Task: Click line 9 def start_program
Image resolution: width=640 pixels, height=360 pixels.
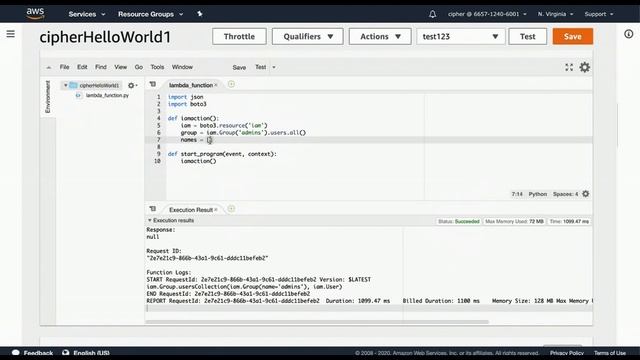Action: [222, 154]
